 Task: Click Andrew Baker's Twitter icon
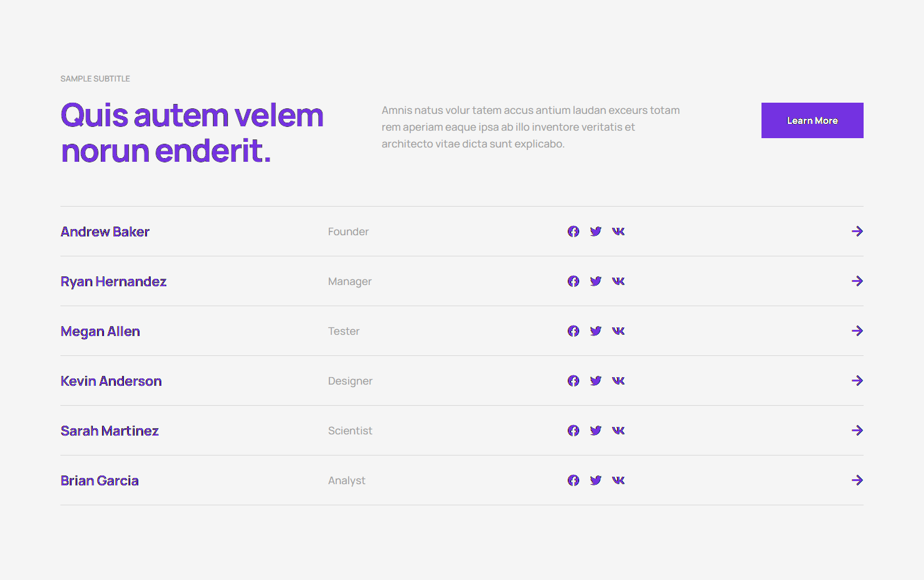point(596,232)
